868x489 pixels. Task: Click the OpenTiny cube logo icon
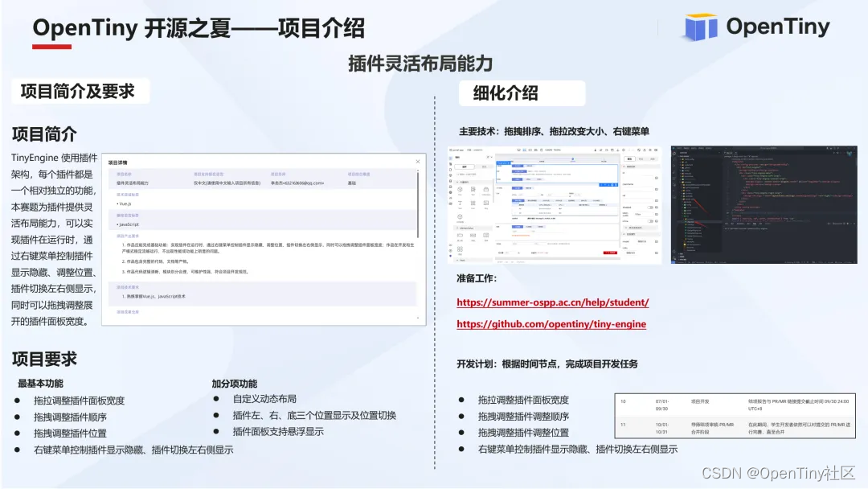pyautogui.click(x=700, y=27)
